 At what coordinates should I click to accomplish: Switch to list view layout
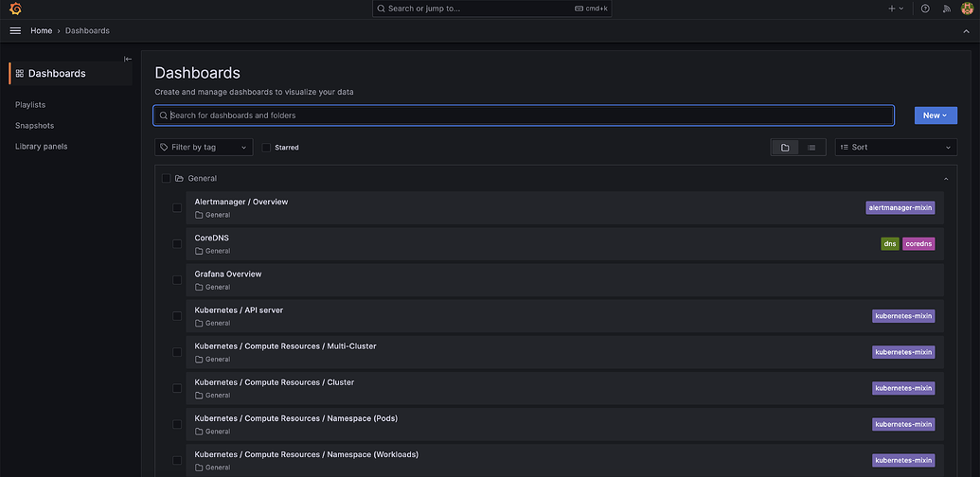coord(811,148)
